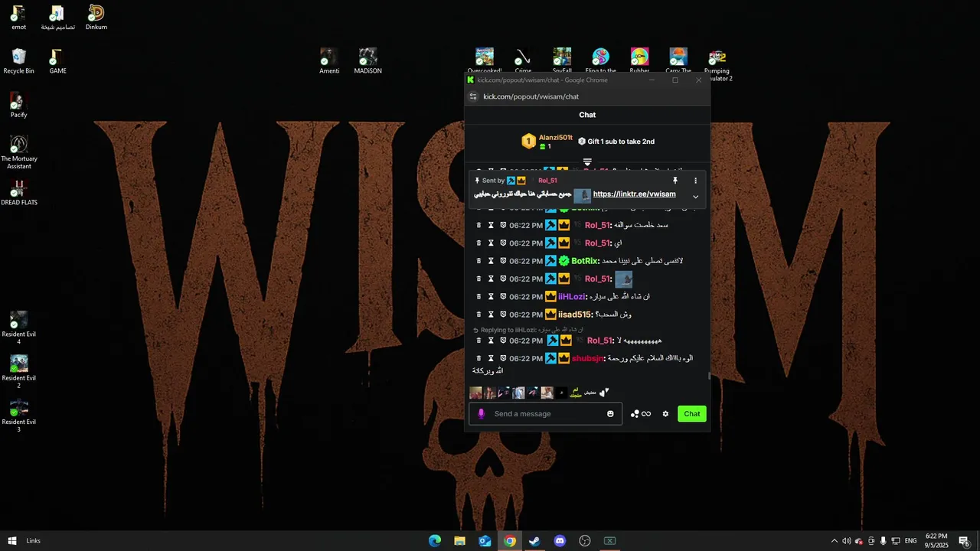Click username shubsjn in chat
Screen dimensions: 980x551
[588, 358]
